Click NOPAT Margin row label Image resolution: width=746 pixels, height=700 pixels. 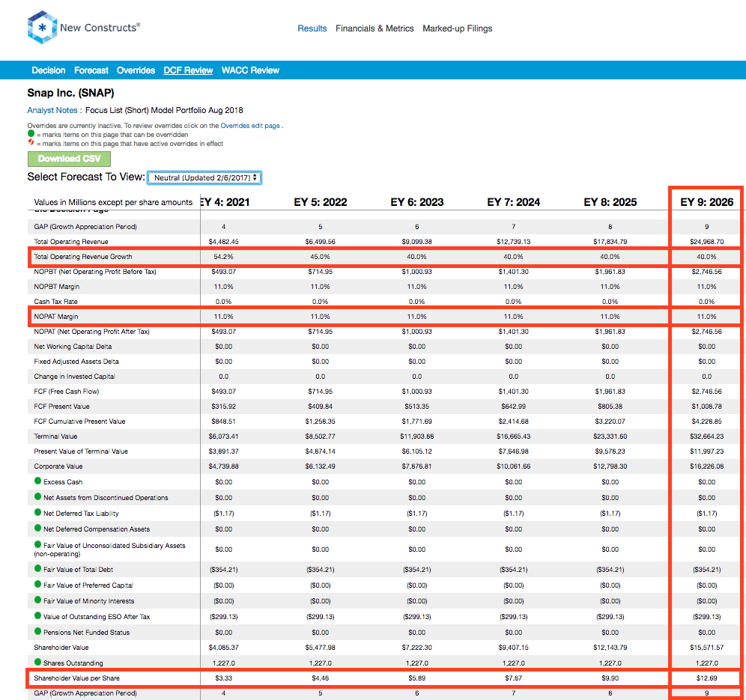tap(55, 317)
